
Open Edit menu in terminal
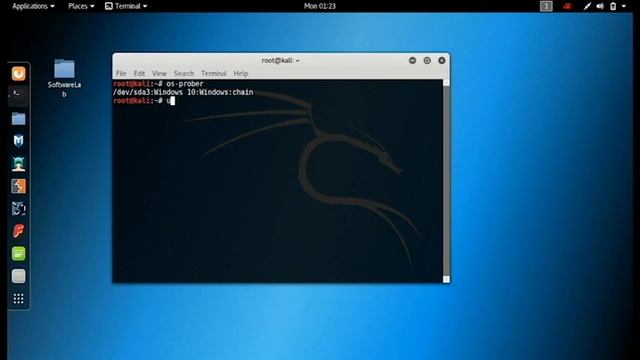point(139,73)
